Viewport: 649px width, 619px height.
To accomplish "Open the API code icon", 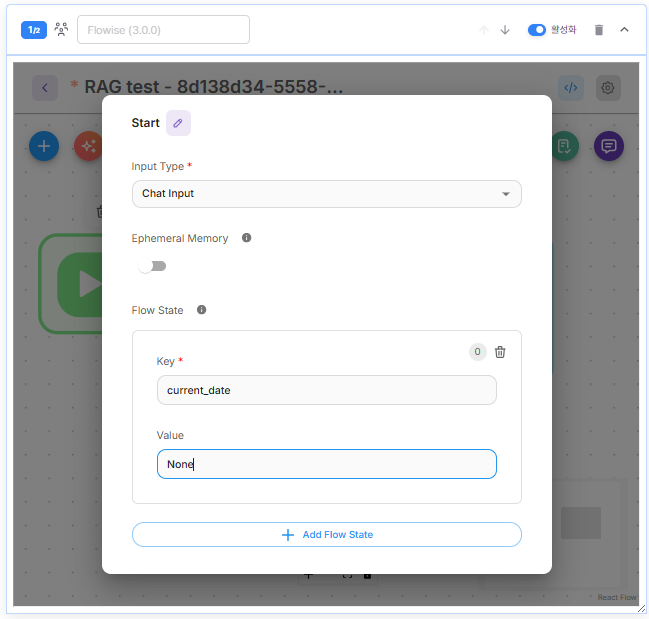I will pos(570,87).
